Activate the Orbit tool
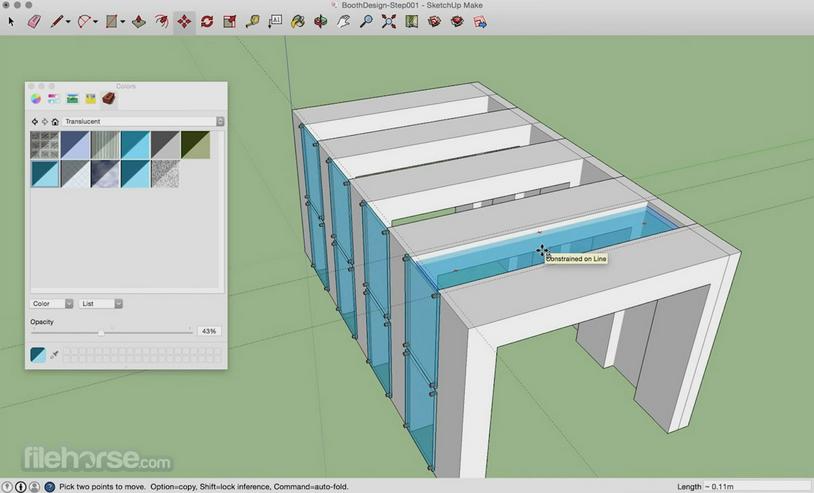This screenshot has height=493, width=814. 321,22
